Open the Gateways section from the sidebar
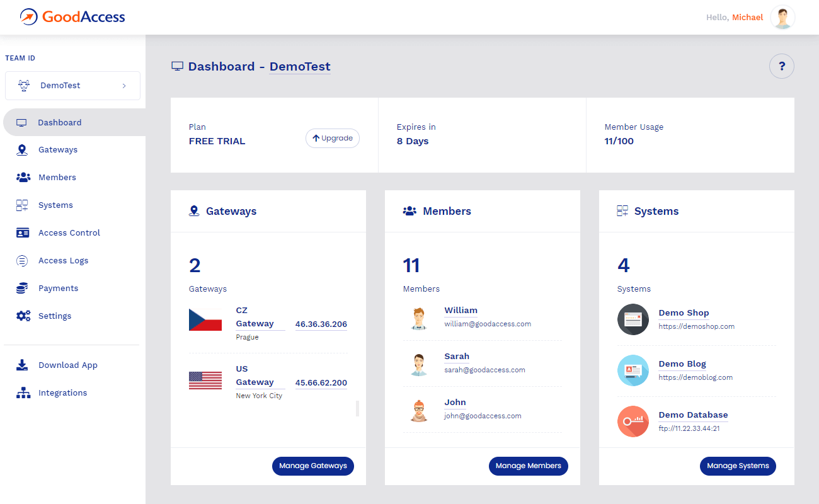Screen dimensions: 819x504 21,149
